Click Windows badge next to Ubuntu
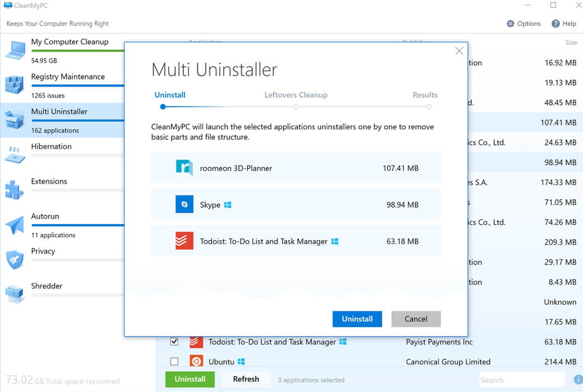 pos(241,361)
